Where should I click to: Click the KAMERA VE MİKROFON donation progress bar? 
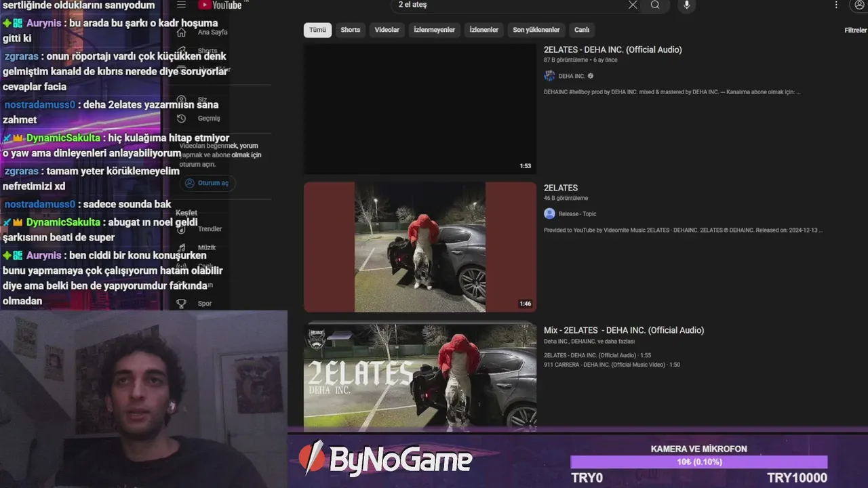coord(699,462)
